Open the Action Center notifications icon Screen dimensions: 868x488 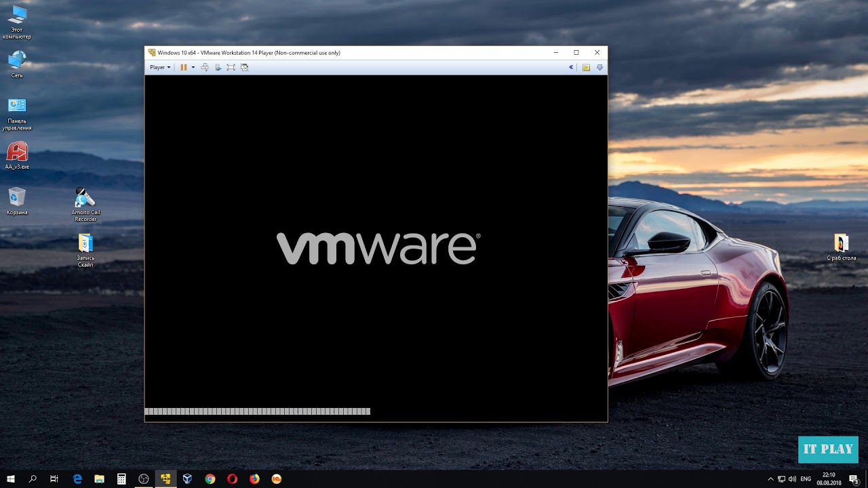(854, 479)
